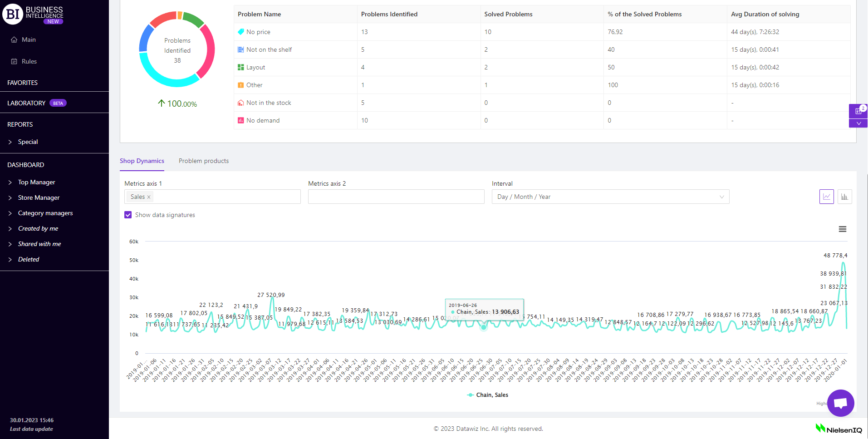The image size is (868, 439).
Task: Open the chart hamburger menu
Action: pos(842,229)
